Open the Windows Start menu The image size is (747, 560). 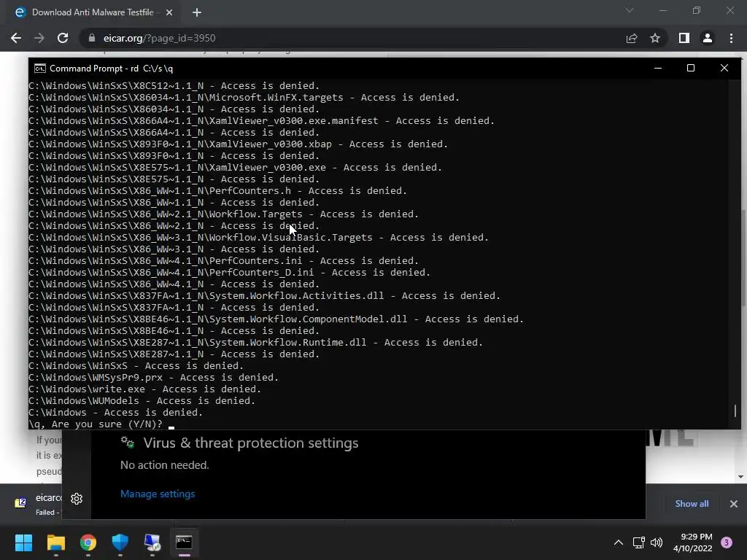tap(23, 542)
